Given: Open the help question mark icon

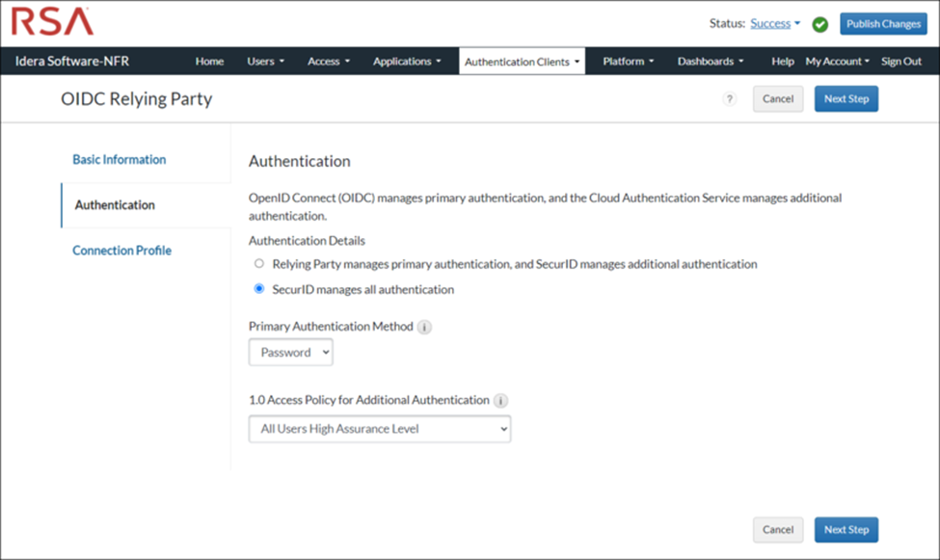Looking at the screenshot, I should point(730,99).
